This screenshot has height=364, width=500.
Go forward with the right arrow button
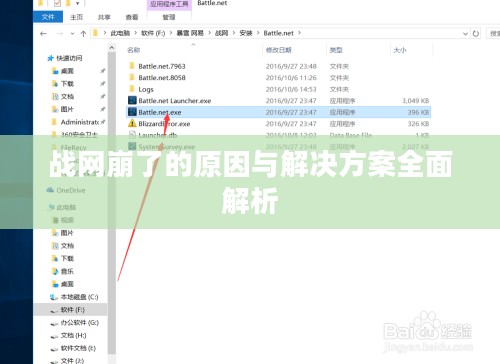[x=60, y=34]
